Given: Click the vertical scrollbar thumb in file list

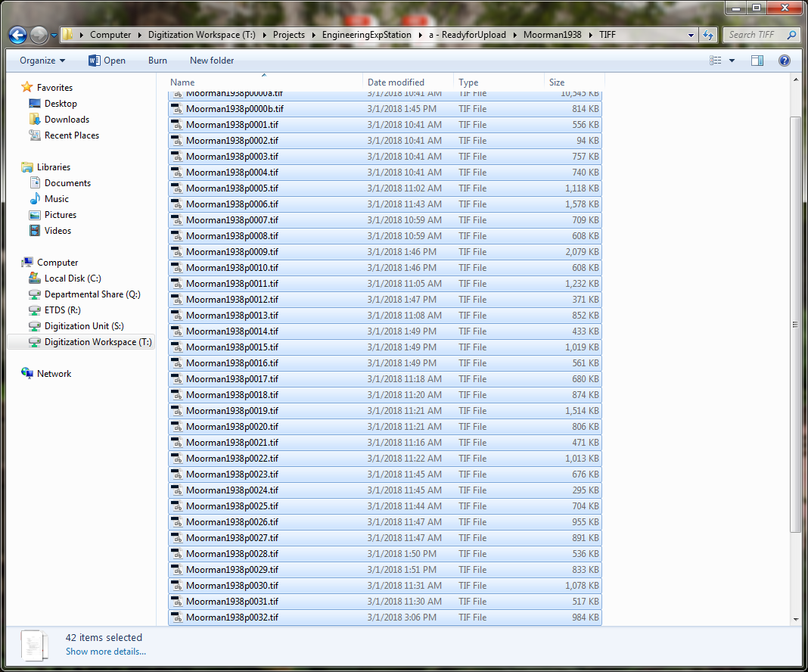Looking at the screenshot, I should click(795, 324).
